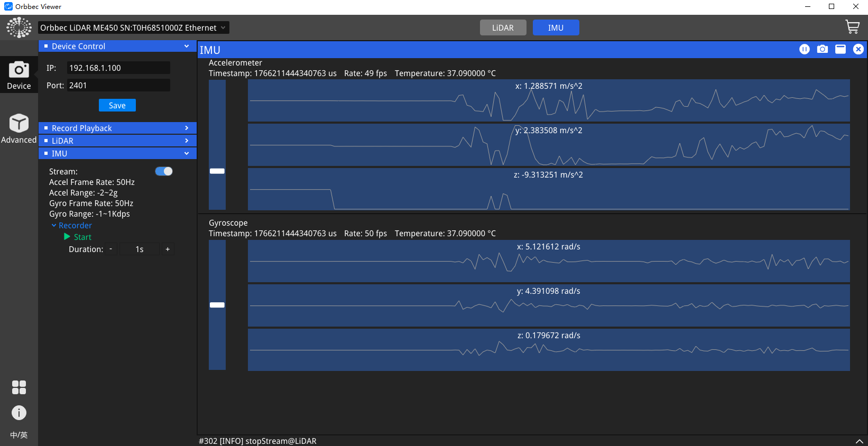Switch language with 中/英 button
This screenshot has height=446, width=868.
click(19, 435)
